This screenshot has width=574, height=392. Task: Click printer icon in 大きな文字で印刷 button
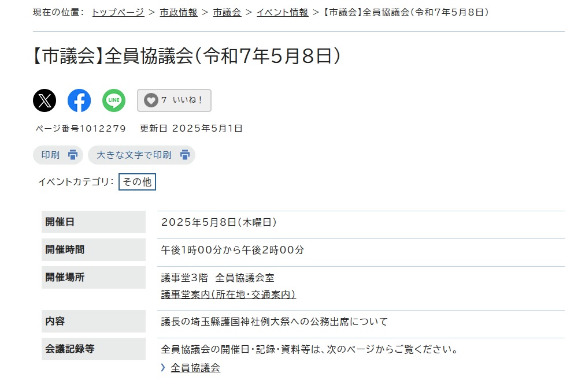point(185,155)
